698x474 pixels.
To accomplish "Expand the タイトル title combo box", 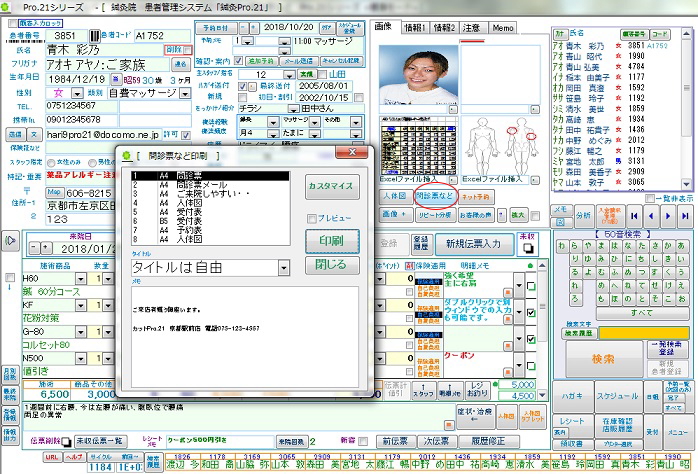I will [284, 268].
